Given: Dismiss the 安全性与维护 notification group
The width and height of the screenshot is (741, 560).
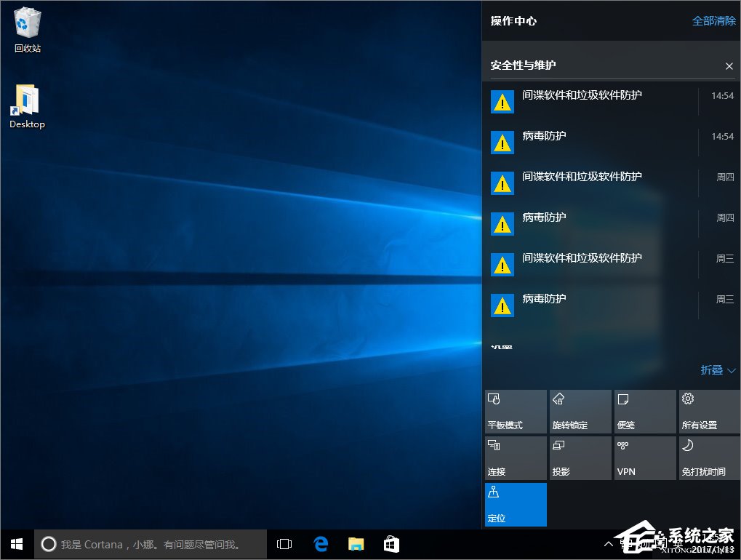Looking at the screenshot, I should click(729, 66).
